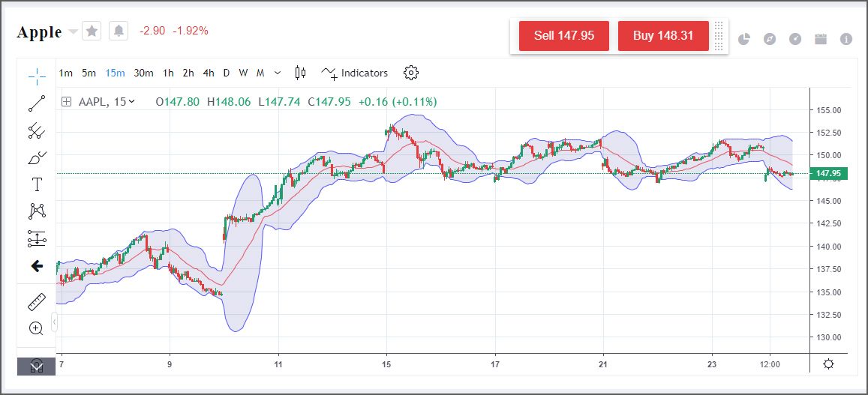Open the candlestick chart style selector
This screenshot has width=868, height=395.
tap(301, 73)
